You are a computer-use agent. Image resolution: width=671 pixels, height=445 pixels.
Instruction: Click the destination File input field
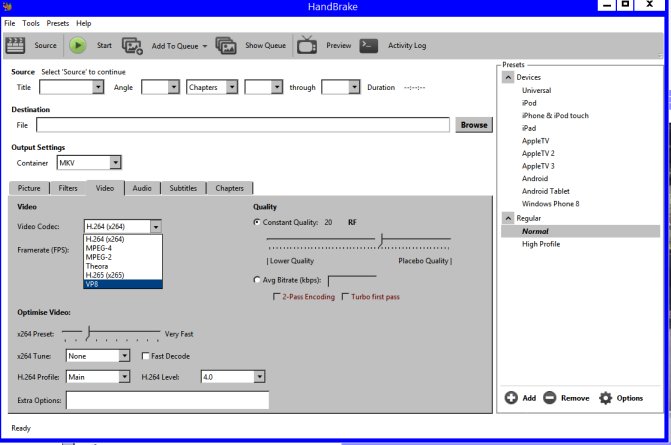tap(243, 125)
